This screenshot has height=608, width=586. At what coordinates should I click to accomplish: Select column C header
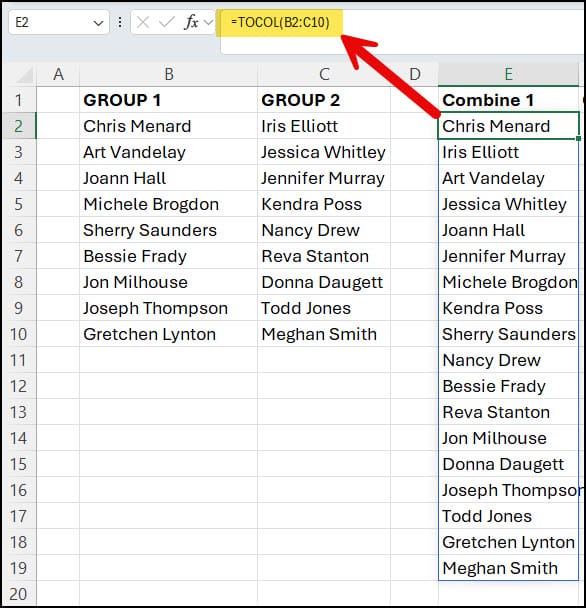click(x=324, y=74)
